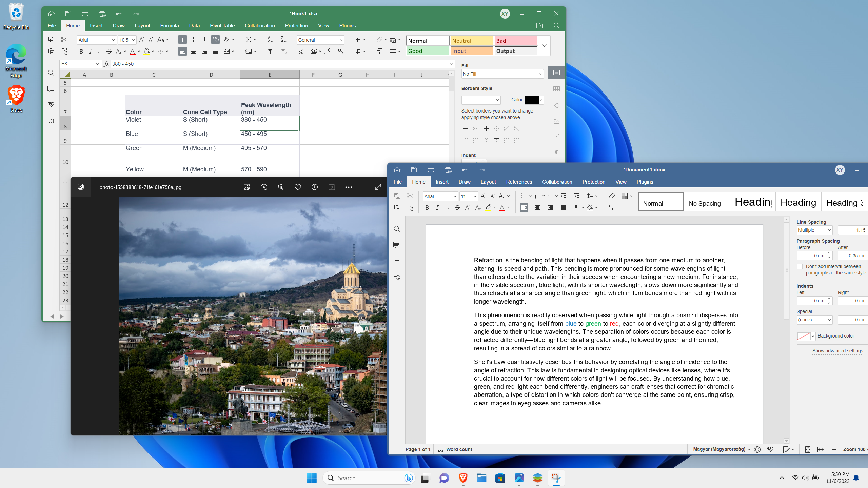Add photo to favorites with heart icon
Viewport: 868px width, 488px height.
[x=298, y=187]
